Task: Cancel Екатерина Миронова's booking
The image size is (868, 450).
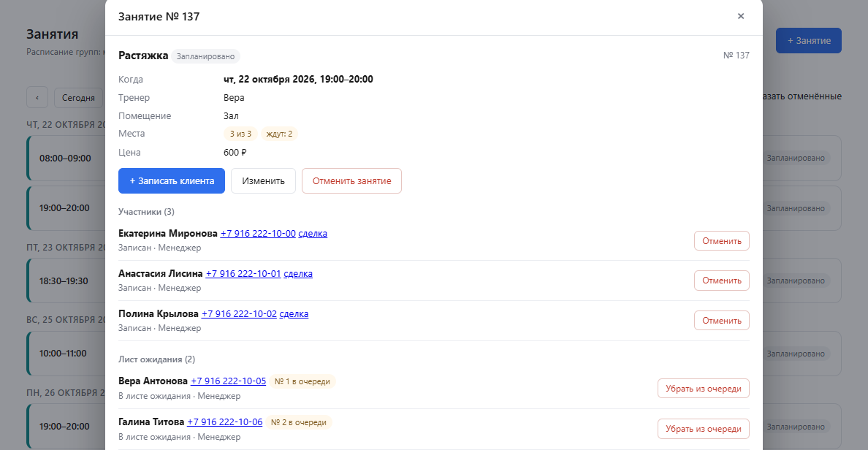Action: point(722,241)
